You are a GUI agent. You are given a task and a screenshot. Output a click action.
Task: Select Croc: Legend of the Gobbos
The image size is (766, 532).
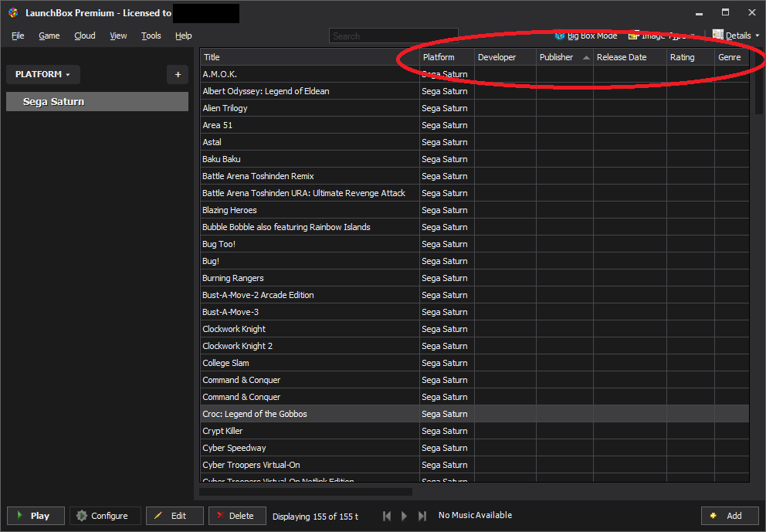tap(474, 414)
